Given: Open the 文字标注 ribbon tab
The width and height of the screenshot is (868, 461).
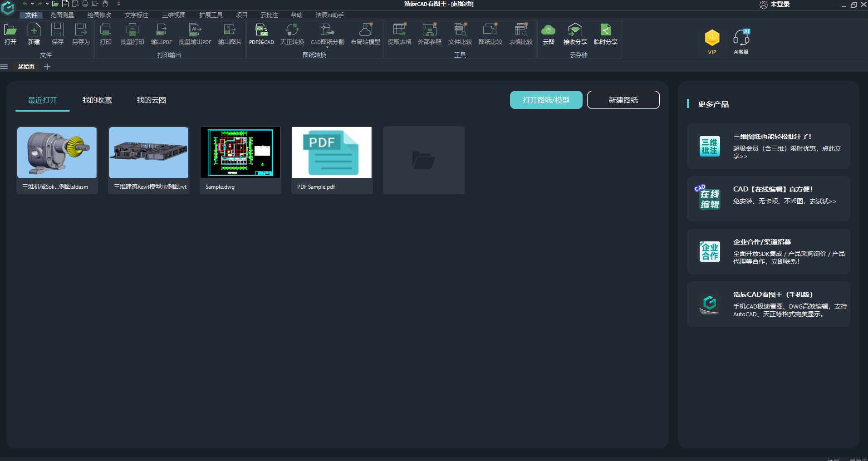Looking at the screenshot, I should (x=137, y=15).
